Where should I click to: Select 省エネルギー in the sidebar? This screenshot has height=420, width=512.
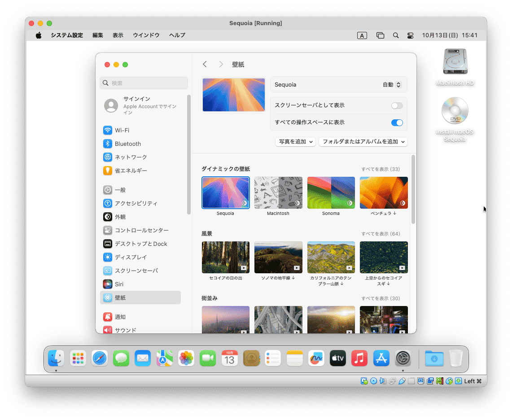[140, 171]
